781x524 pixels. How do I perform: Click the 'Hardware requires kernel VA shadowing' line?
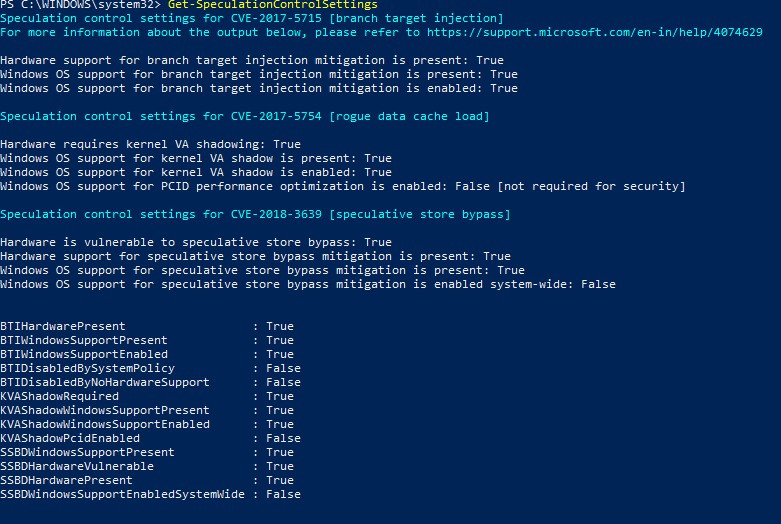click(x=150, y=144)
